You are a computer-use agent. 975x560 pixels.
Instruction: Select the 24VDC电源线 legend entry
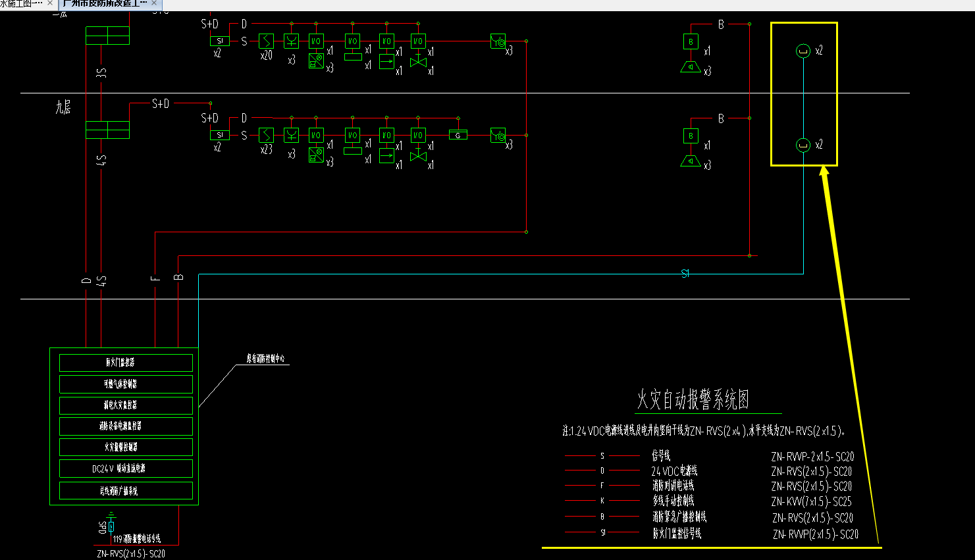click(x=675, y=471)
